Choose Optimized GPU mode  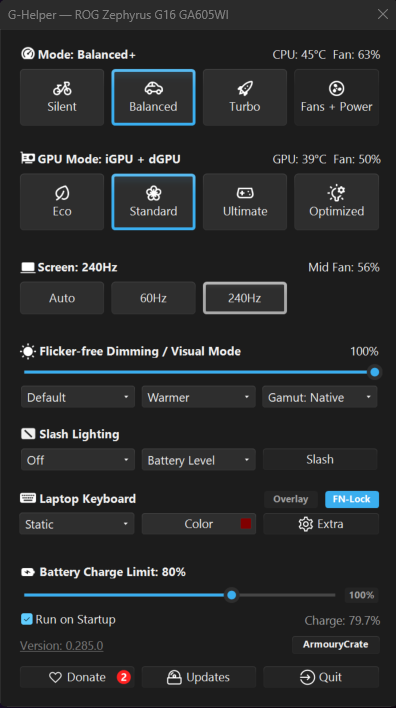(x=336, y=202)
